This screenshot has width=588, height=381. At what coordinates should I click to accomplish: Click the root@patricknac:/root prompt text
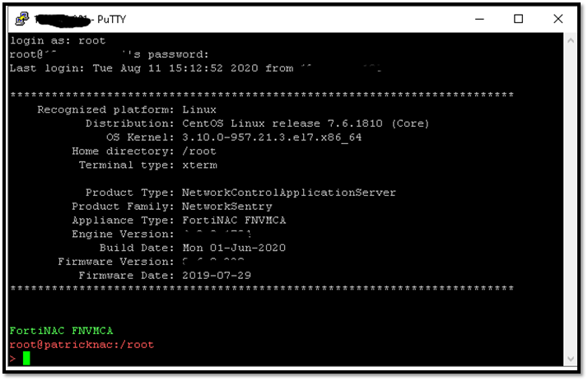point(82,344)
